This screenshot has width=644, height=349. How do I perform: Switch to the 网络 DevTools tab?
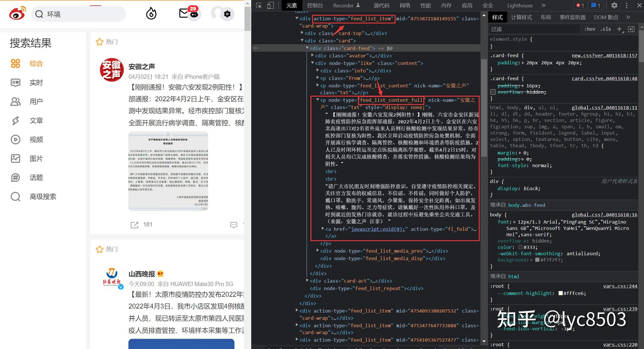(x=405, y=5)
